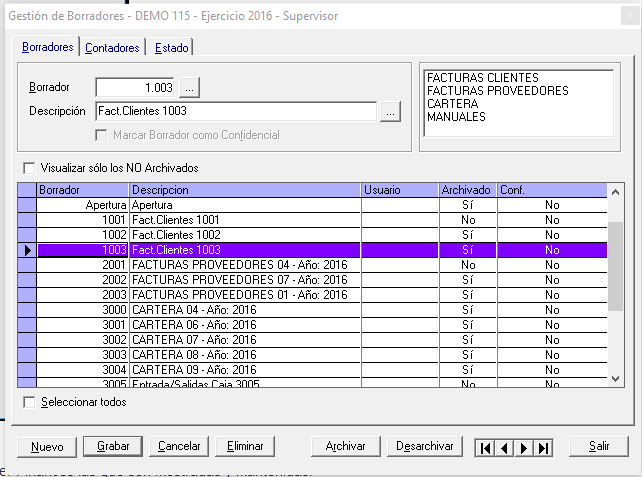The width and height of the screenshot is (642, 477).
Task: Select FACTURAS CLIENTES in the list
Action: pos(483,78)
